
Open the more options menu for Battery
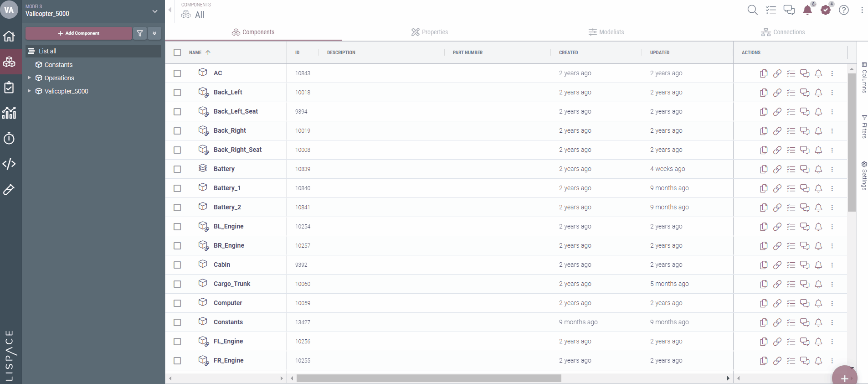pyautogui.click(x=832, y=169)
